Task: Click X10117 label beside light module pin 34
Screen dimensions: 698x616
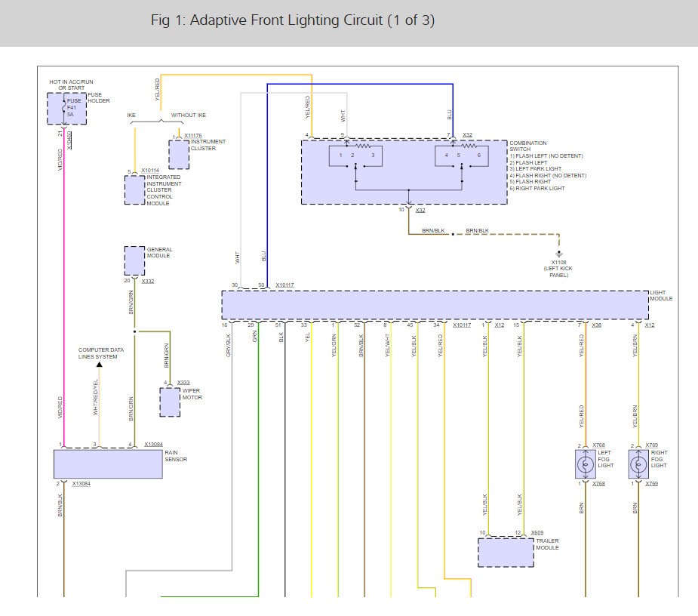Action: [x=462, y=325]
